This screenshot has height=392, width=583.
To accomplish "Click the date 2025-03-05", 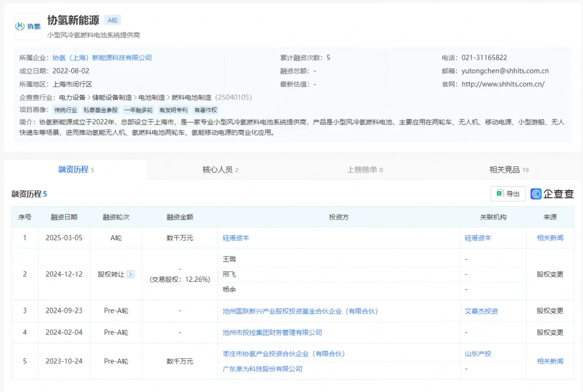I will 64,238.
